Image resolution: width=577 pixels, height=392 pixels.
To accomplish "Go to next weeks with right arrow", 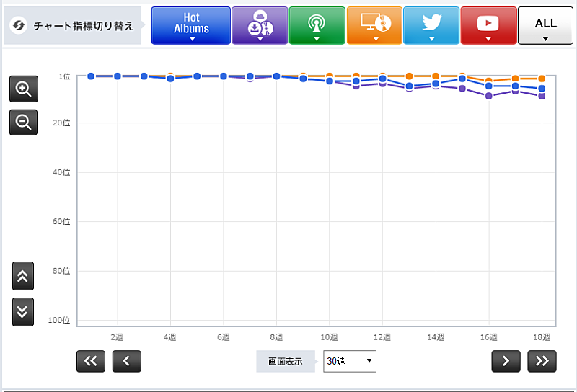I will pos(506,361).
